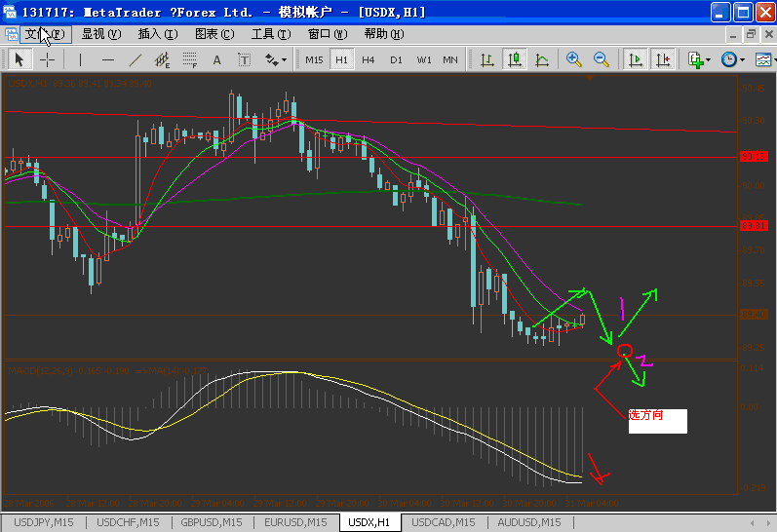Toggle the chart shift button
The width and height of the screenshot is (777, 532).
(x=663, y=60)
